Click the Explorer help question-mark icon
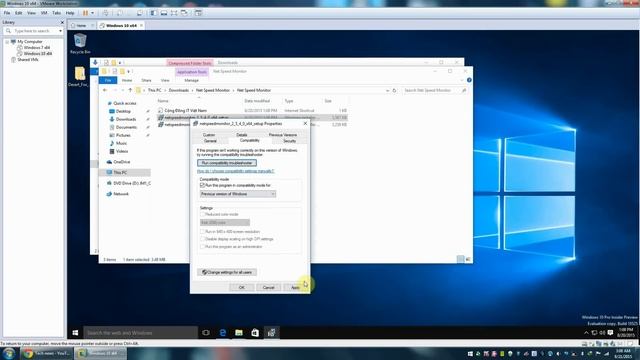This screenshot has height=360, width=640. click(x=469, y=80)
